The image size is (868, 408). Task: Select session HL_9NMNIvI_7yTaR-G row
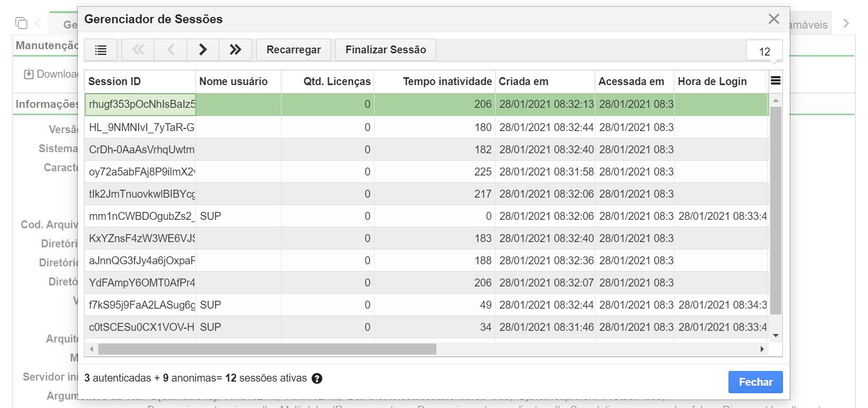(x=426, y=127)
